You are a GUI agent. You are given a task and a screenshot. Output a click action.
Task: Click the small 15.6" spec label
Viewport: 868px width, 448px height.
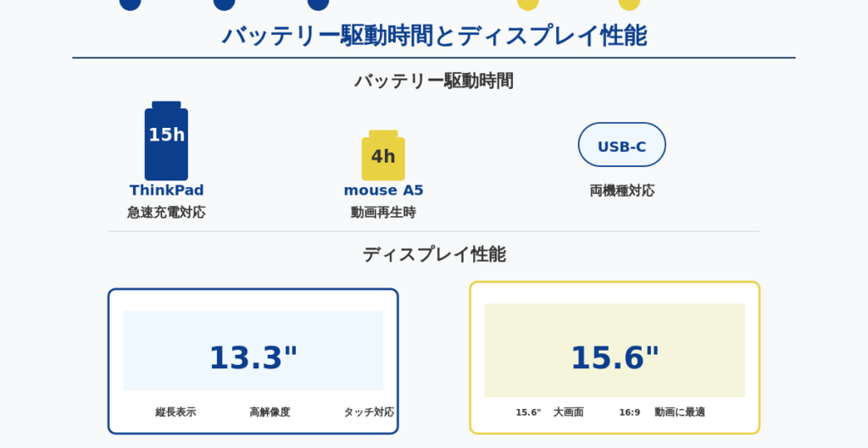pos(528,412)
